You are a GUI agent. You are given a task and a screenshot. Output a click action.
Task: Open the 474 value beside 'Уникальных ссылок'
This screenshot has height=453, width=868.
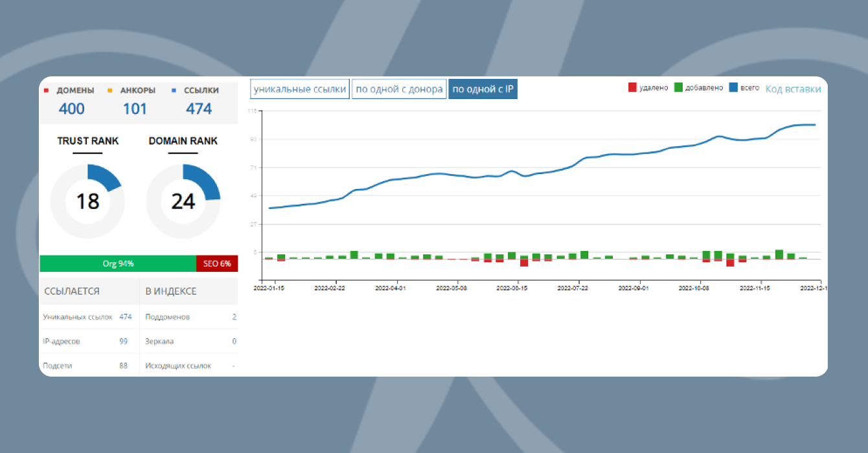[x=126, y=317]
